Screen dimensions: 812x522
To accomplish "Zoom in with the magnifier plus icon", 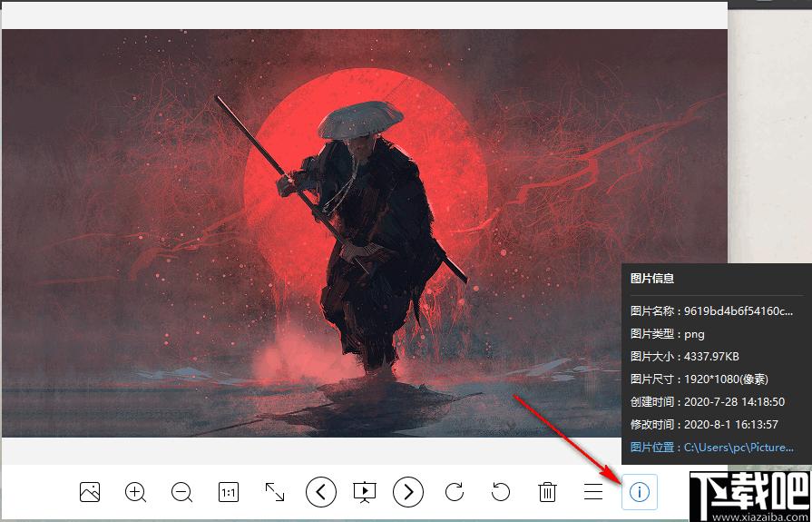I will [x=136, y=492].
